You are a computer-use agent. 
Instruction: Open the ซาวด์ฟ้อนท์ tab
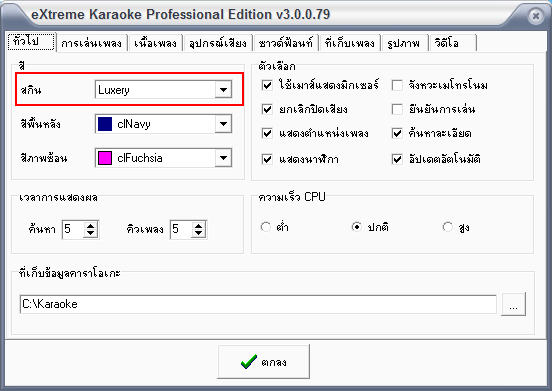[x=286, y=43]
